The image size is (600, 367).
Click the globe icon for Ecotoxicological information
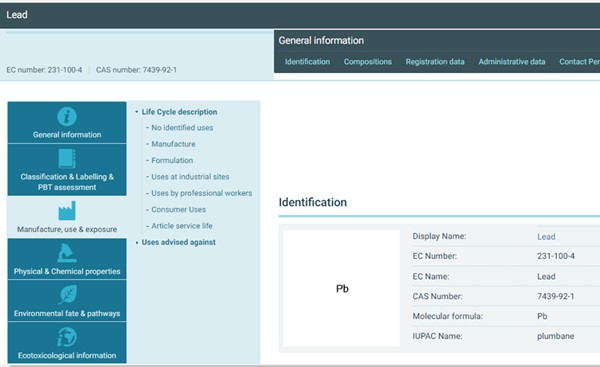point(67,337)
